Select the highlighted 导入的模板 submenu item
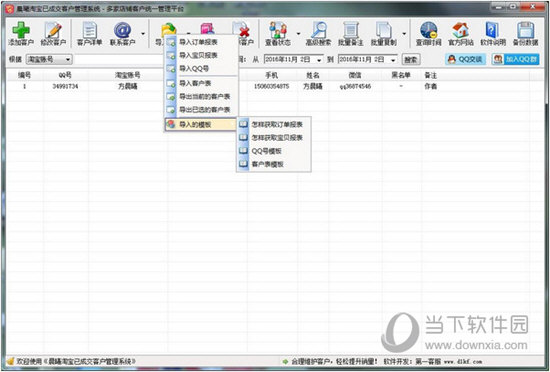The width and height of the screenshot is (550, 372). [201, 124]
